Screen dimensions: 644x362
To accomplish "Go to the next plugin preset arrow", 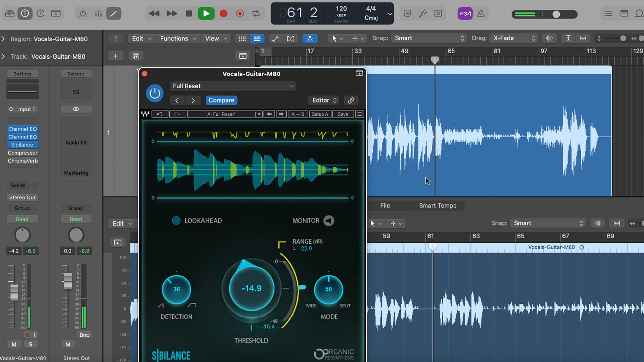I will 193,100.
